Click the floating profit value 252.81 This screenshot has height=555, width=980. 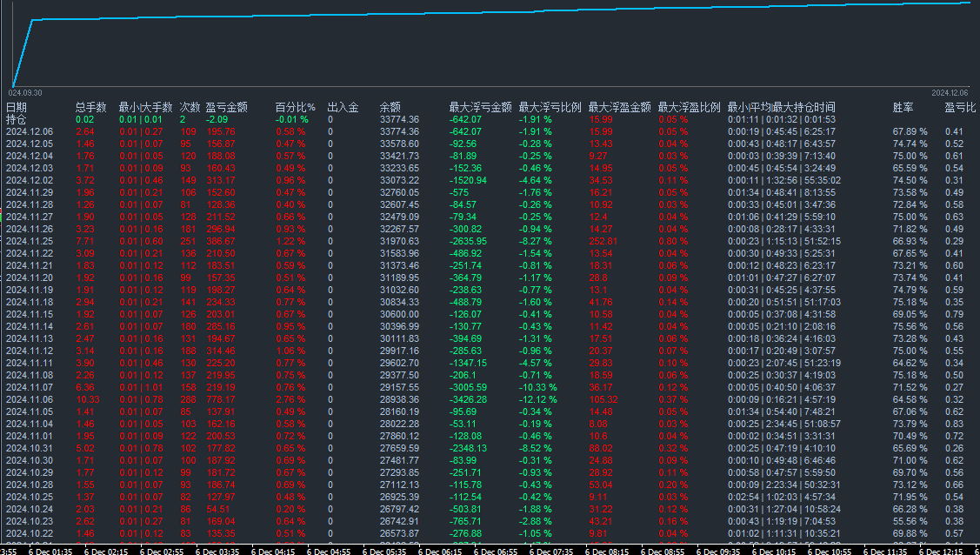pos(603,241)
